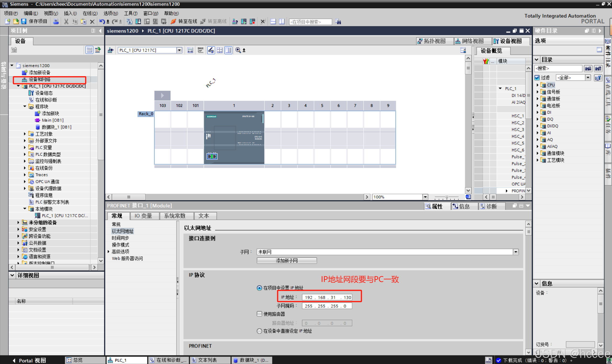The image size is (612, 364).
Task: Click the search binoculars icon in toolbar
Action: 338,22
